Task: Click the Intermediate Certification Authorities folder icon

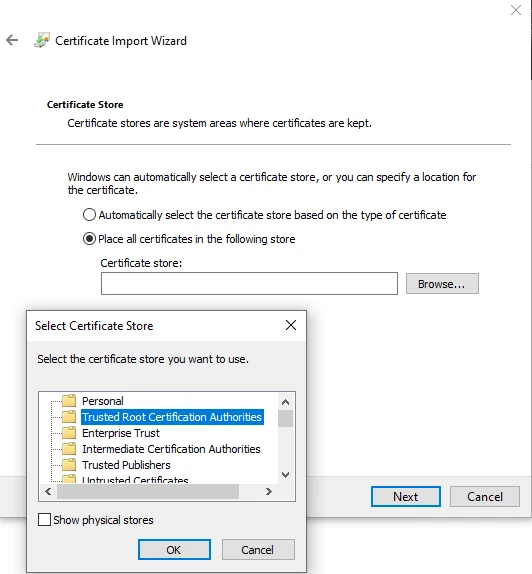Action: click(x=69, y=449)
